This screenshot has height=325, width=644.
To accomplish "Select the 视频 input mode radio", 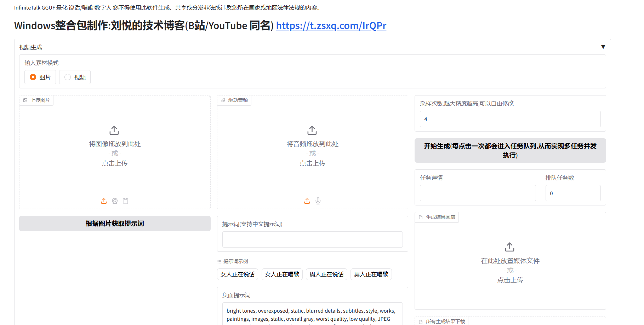I will click(x=68, y=77).
